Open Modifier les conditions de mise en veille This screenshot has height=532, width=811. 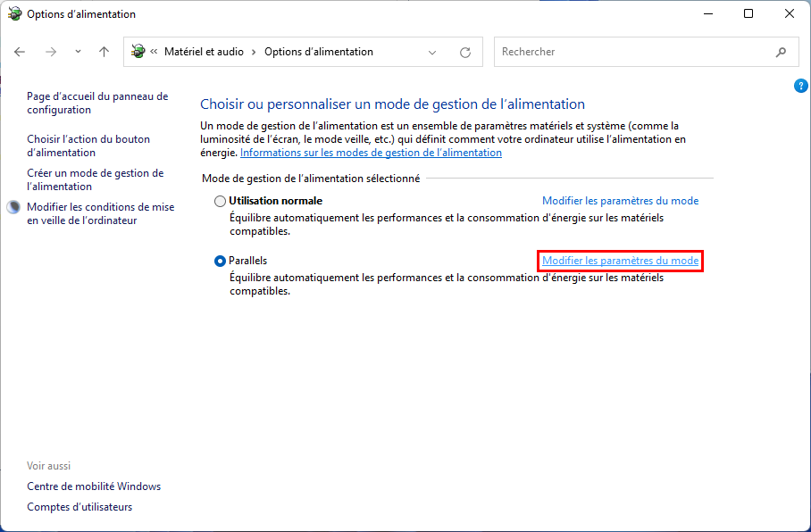[x=100, y=213]
